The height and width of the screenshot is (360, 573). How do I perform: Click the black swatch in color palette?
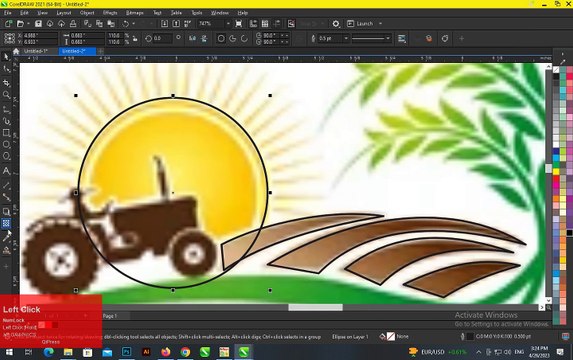point(556,77)
